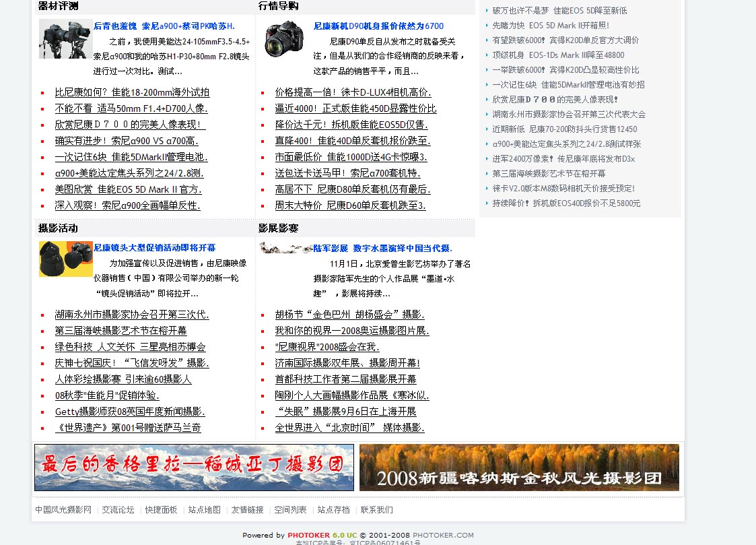The height and width of the screenshot is (545, 756).
Task: Open 快捷面板 in footer navigation
Action: point(161,510)
